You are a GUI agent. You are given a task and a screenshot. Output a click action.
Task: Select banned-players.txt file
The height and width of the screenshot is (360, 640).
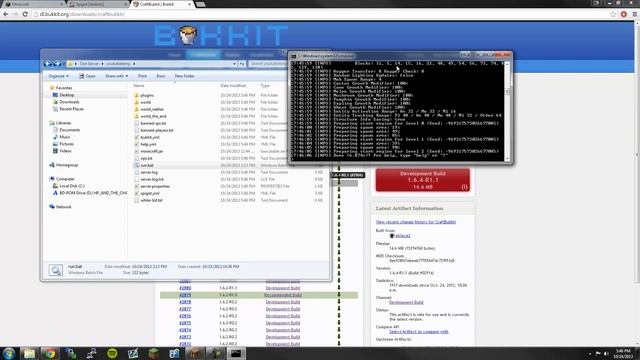click(x=157, y=130)
